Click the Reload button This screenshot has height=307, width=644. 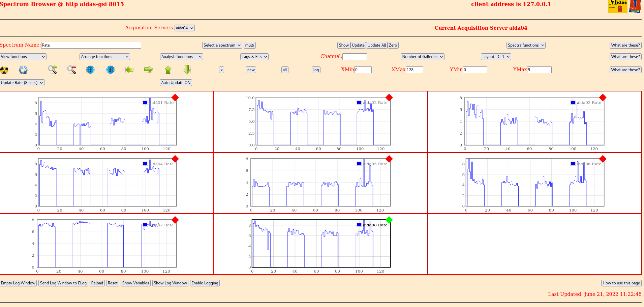97,283
